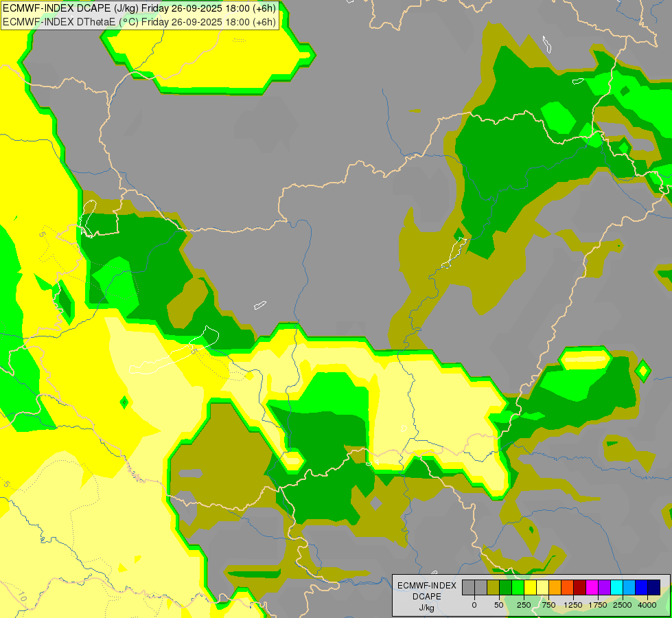Click the medium blue legend swatch
The height and width of the screenshot is (618, 672).
[641, 587]
